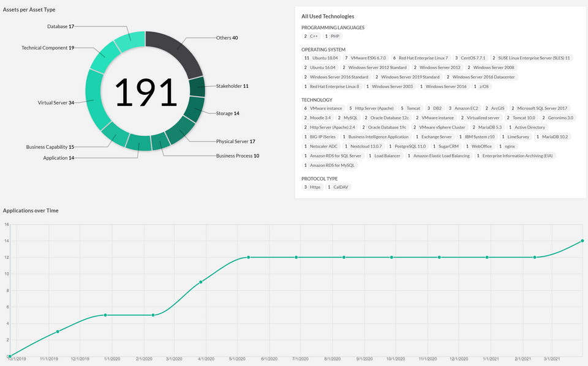Click the MariaDB 5.3 tag
Viewport: 588px width, 366px height.
[x=487, y=127]
